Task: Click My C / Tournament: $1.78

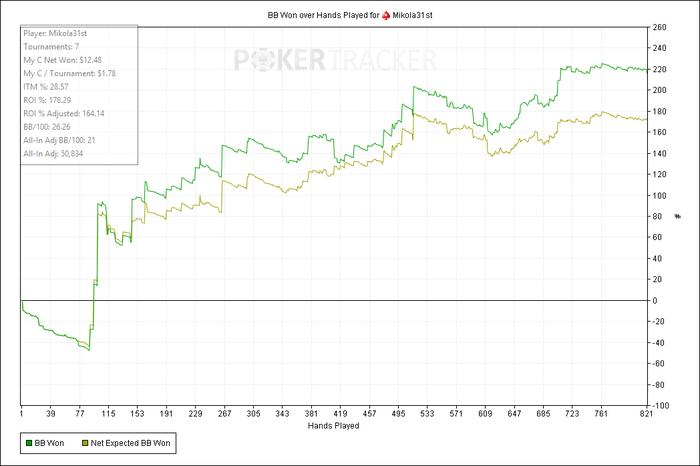Action: click(70, 74)
